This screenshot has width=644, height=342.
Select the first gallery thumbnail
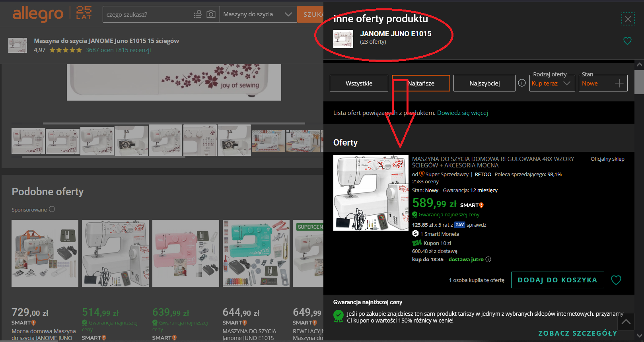pos(28,141)
